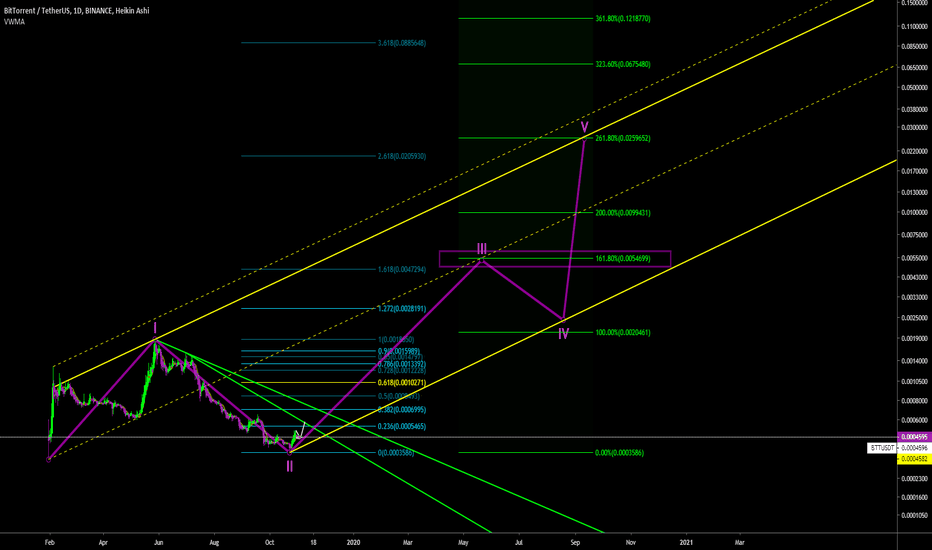Select the 1.618(0.0047294) Fibonacci label

click(402, 269)
